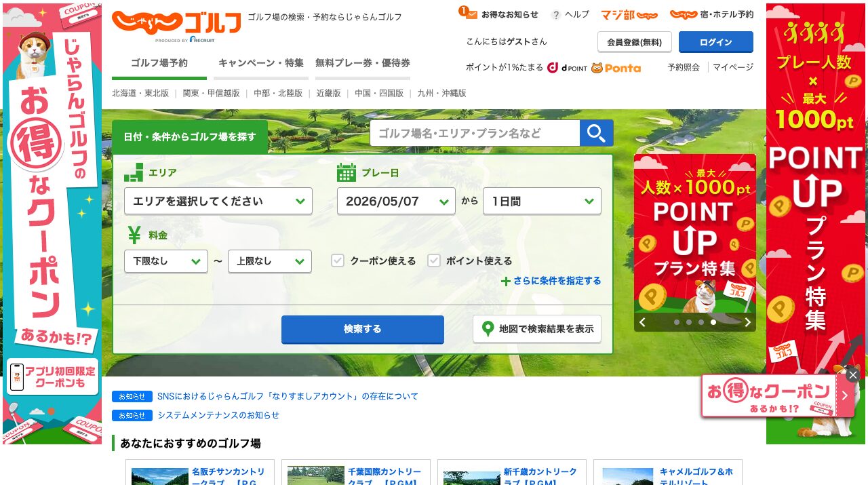Viewport: 868px width, 485px height.
Task: Click the magnifier search icon button
Action: [x=597, y=133]
